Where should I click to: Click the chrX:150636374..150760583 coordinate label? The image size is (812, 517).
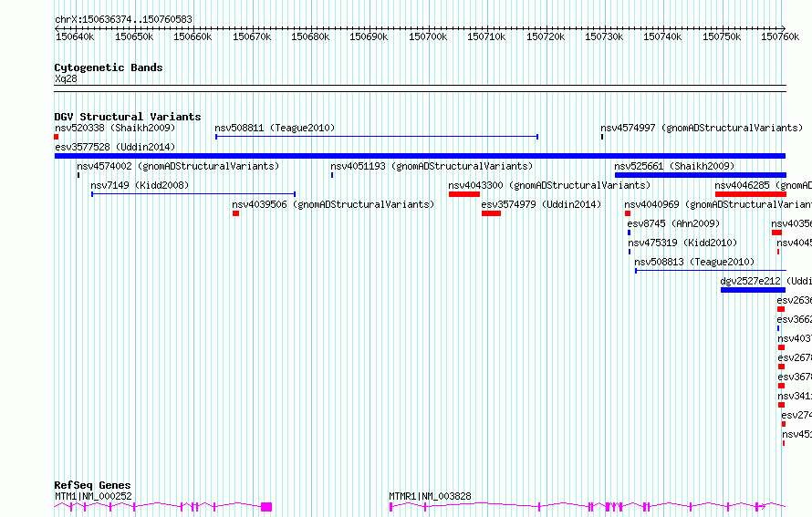(123, 19)
